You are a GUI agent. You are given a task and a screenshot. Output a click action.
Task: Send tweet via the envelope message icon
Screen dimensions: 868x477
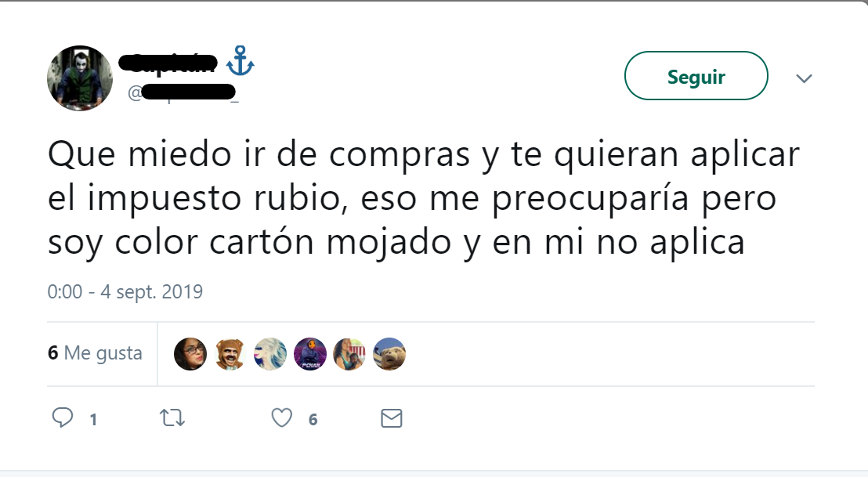392,418
